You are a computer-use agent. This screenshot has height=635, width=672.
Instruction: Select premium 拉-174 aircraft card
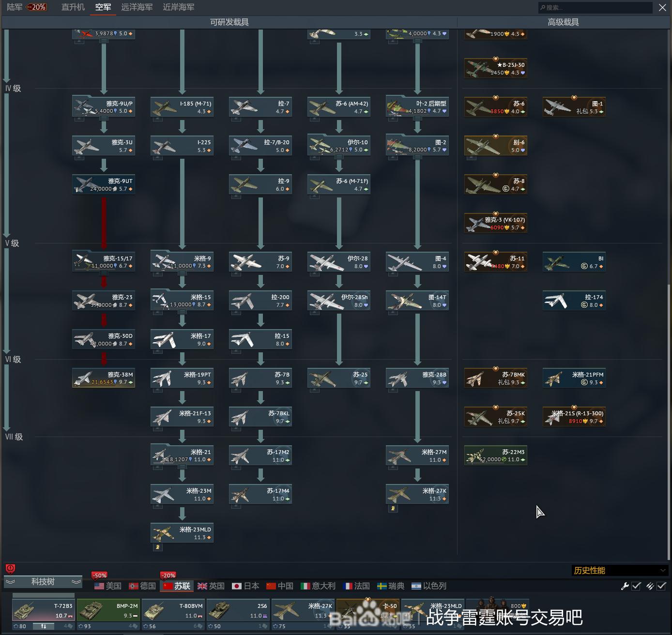point(574,300)
